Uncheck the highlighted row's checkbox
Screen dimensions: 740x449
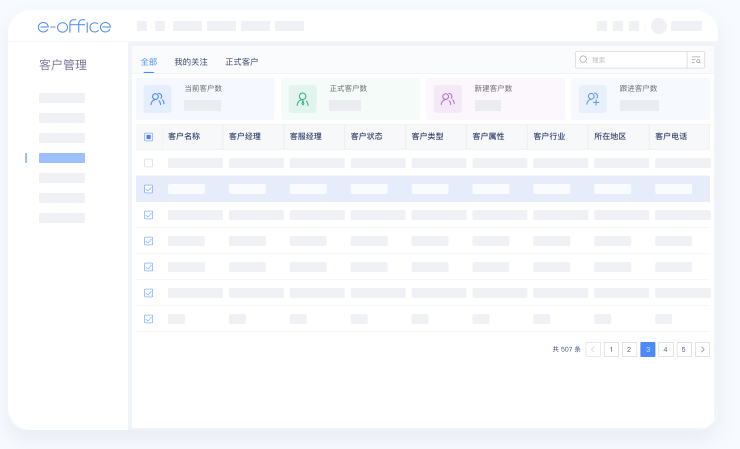pyautogui.click(x=149, y=189)
